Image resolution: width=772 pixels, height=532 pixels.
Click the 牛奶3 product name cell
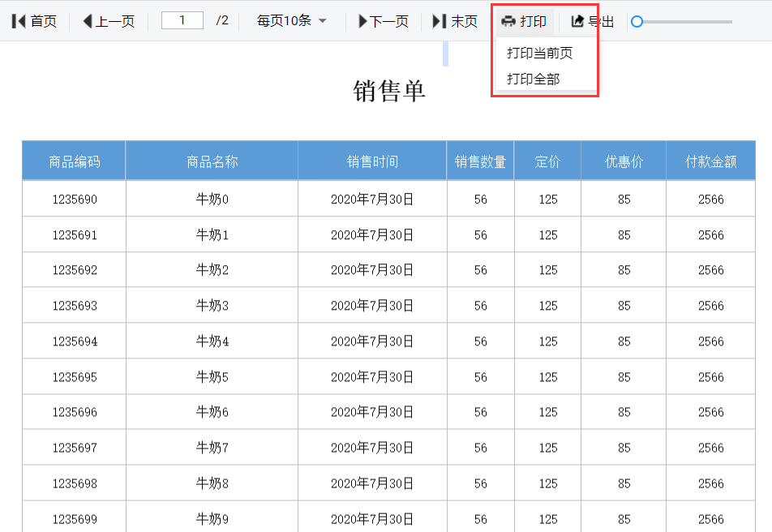[212, 306]
